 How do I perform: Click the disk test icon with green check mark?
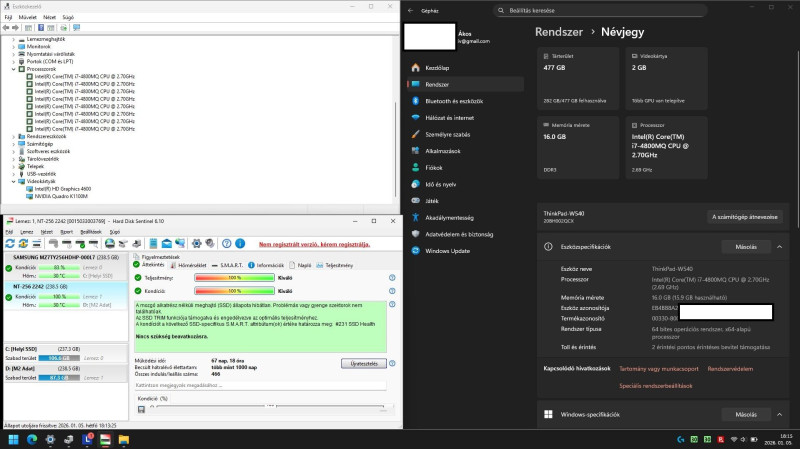coord(80,244)
